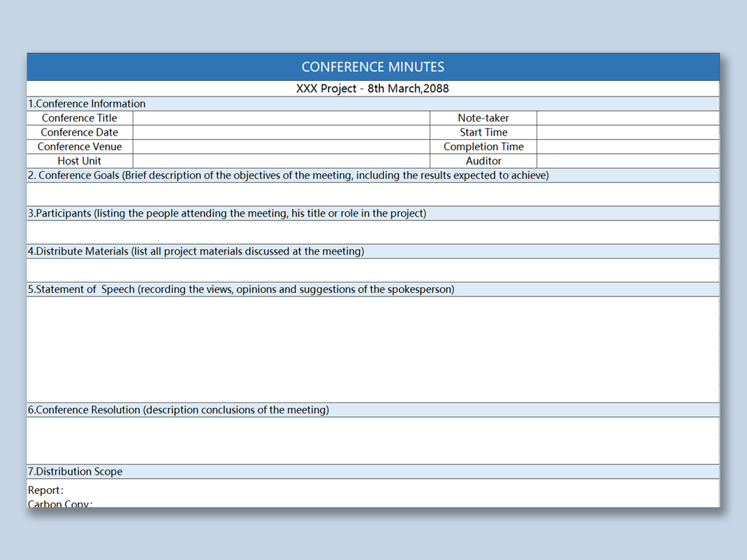Select the '7.Distribution Scope' section heading
747x560 pixels.
[x=373, y=471]
